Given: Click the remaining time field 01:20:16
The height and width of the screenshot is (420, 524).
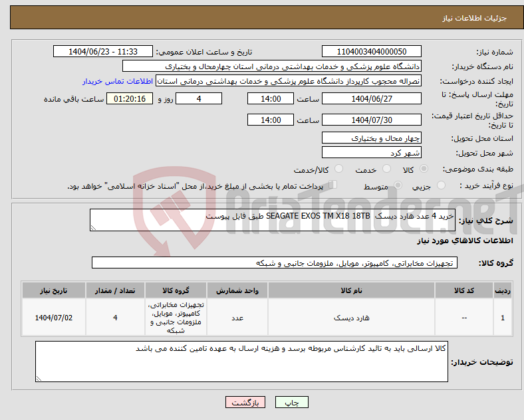Looking at the screenshot, I should pos(130,98).
